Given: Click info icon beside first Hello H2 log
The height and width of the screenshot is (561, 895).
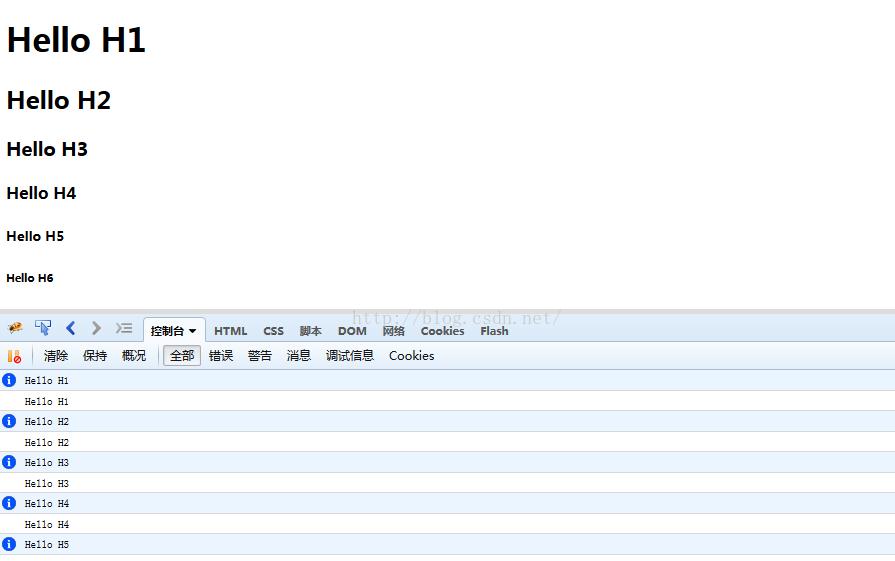Looking at the screenshot, I should click(9, 421).
